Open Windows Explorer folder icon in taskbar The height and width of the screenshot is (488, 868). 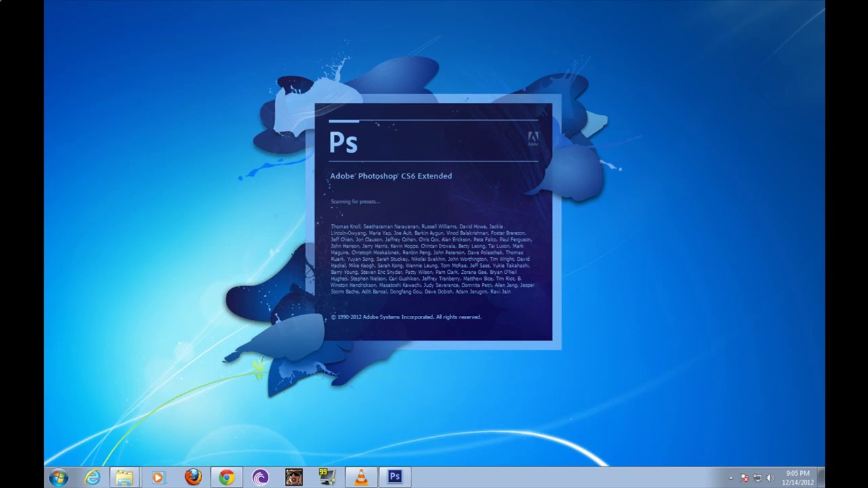(124, 478)
